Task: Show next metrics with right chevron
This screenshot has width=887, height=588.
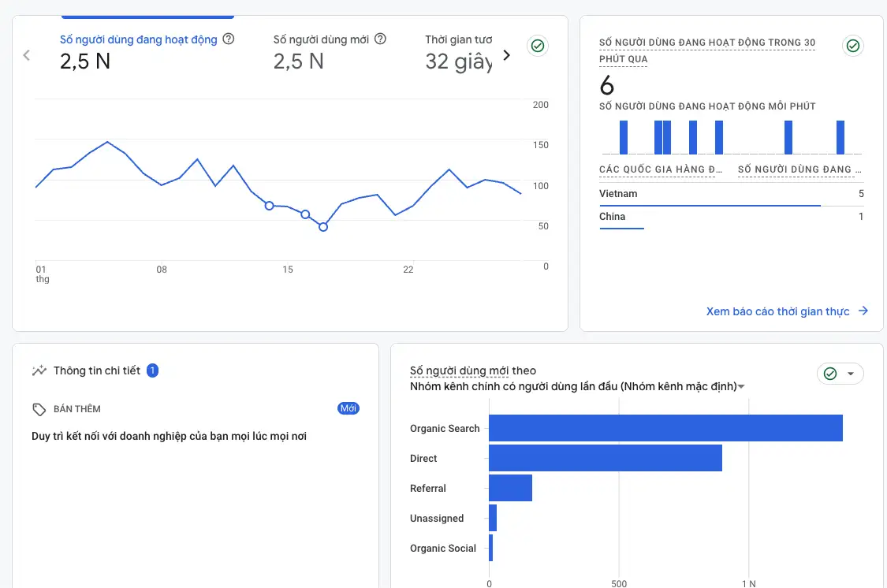Action: tap(506, 55)
